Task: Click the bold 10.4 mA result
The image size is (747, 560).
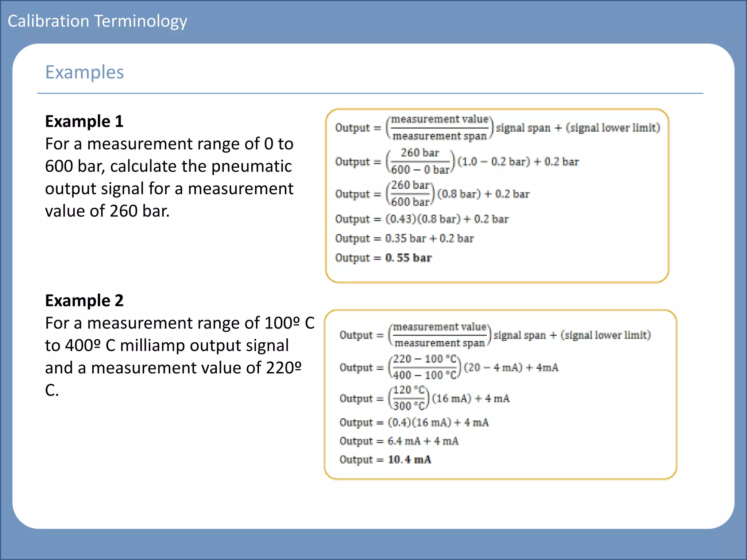Action: 409,459
